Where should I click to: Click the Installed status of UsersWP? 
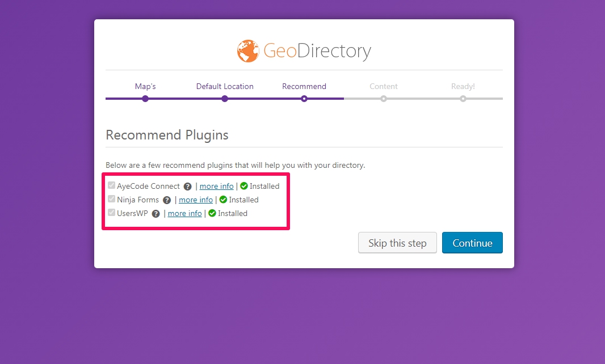(x=233, y=213)
